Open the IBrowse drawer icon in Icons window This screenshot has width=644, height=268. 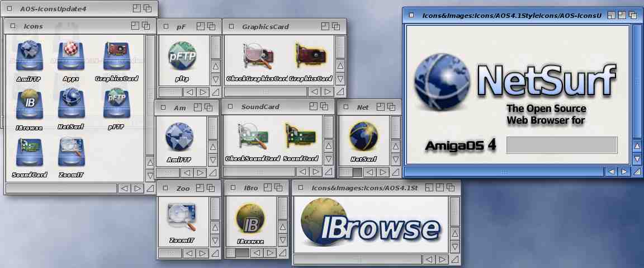click(x=29, y=109)
